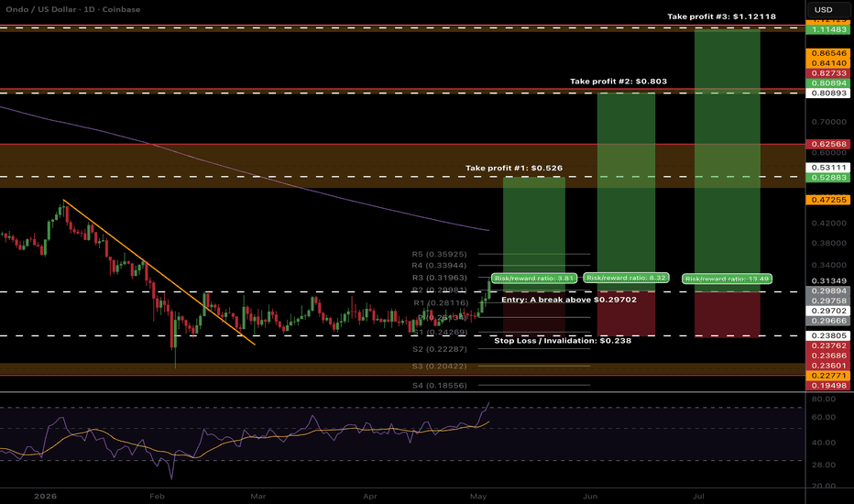Click the R3 (0.31963) pivot label

coord(439,278)
